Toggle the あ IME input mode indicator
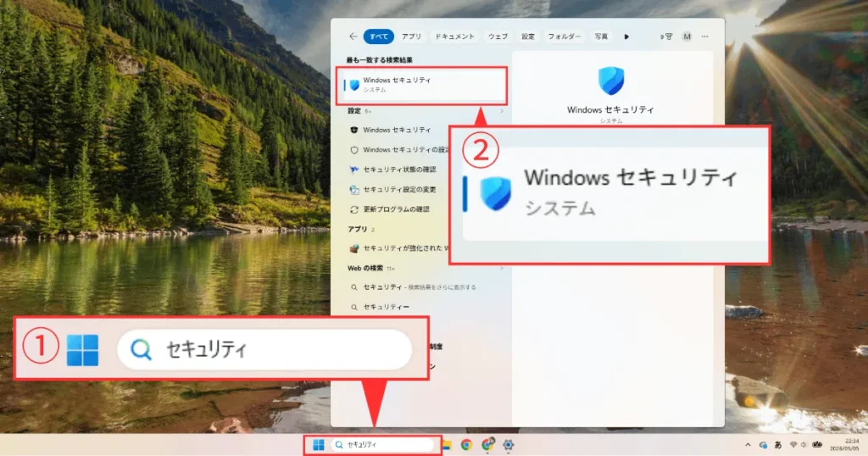This screenshot has height=456, width=868. pyautogui.click(x=778, y=445)
